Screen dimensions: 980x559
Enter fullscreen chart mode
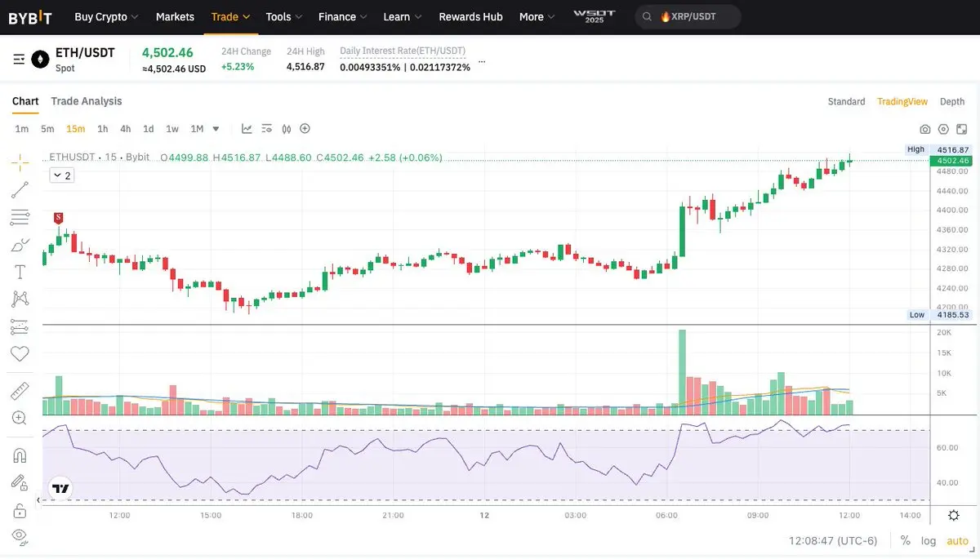[962, 129]
